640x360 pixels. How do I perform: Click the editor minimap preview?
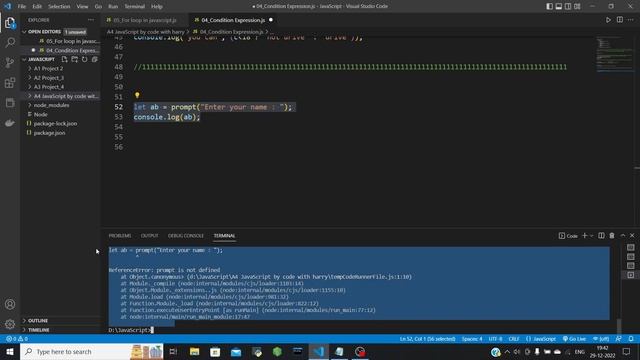(615, 54)
